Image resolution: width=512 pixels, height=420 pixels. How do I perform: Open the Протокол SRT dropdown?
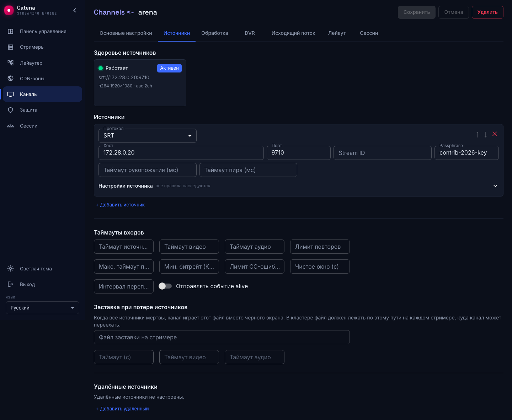pos(148,136)
